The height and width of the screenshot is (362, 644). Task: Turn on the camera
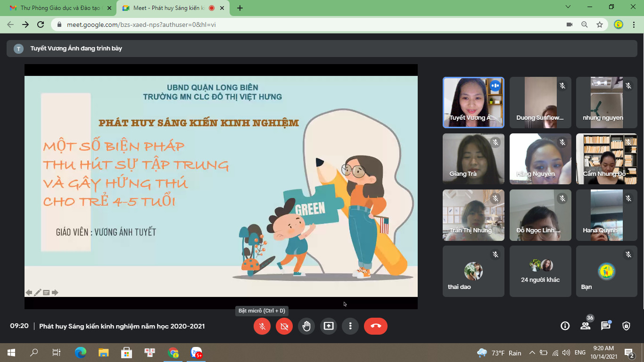(284, 326)
